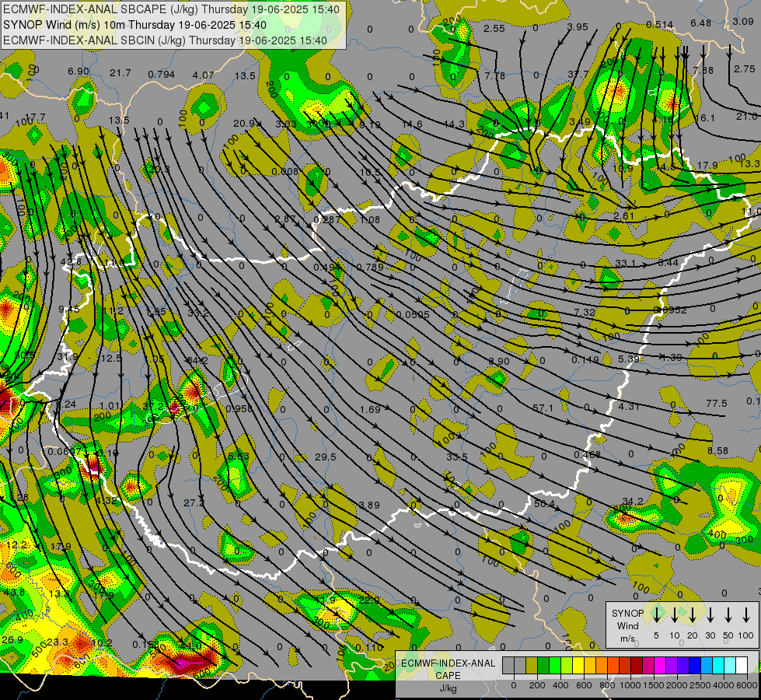
Task: Select the light cyan legend swatch
Action: (x=729, y=666)
